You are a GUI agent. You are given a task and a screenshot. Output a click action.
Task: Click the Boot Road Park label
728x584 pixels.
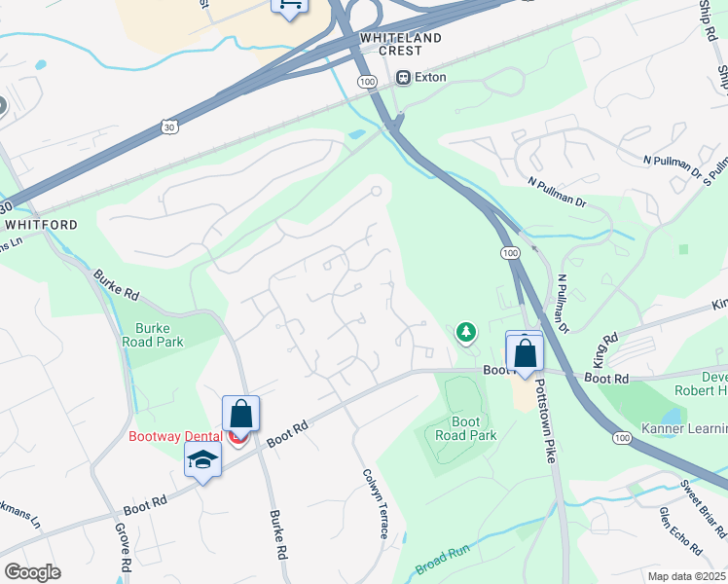point(465,428)
